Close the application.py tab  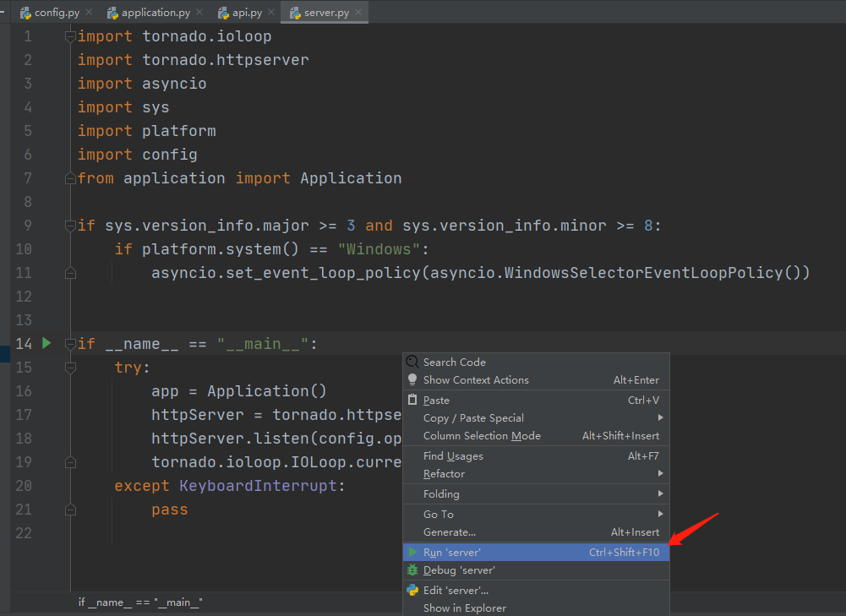tap(199, 12)
